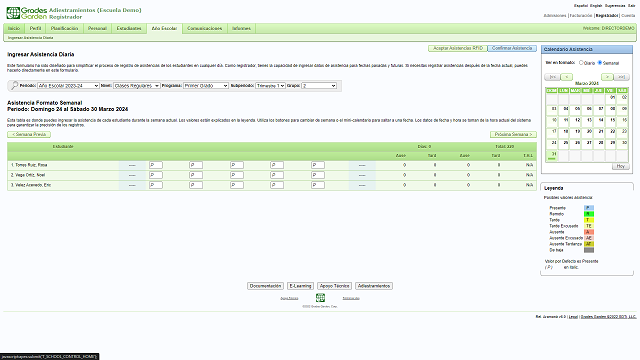Click first attendance field for Torres Ruiz, Rosa
This screenshot has height=360, width=640.
coord(156,165)
